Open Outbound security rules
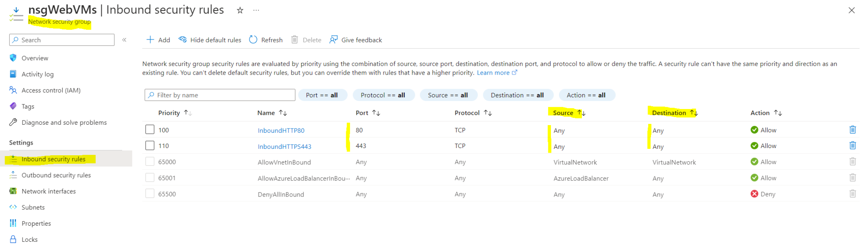The height and width of the screenshot is (249, 868). (x=56, y=175)
